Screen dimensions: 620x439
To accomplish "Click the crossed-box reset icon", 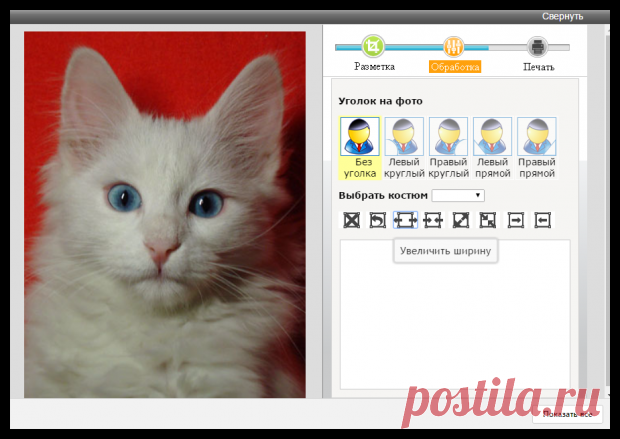I will point(351,220).
